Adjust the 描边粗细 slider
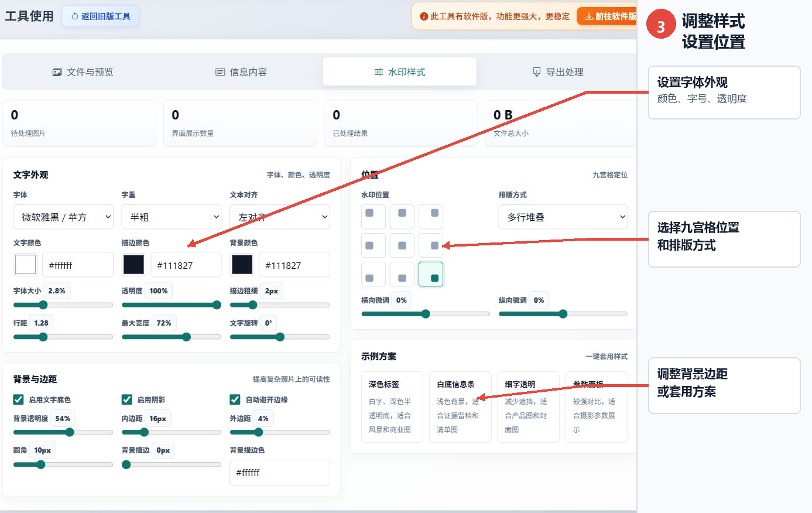This screenshot has width=812, height=513. point(280,305)
